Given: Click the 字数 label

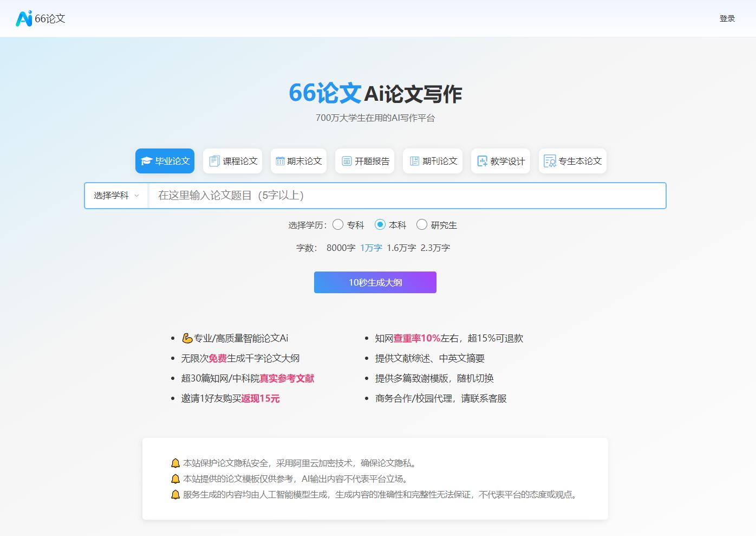Looking at the screenshot, I should coord(307,248).
